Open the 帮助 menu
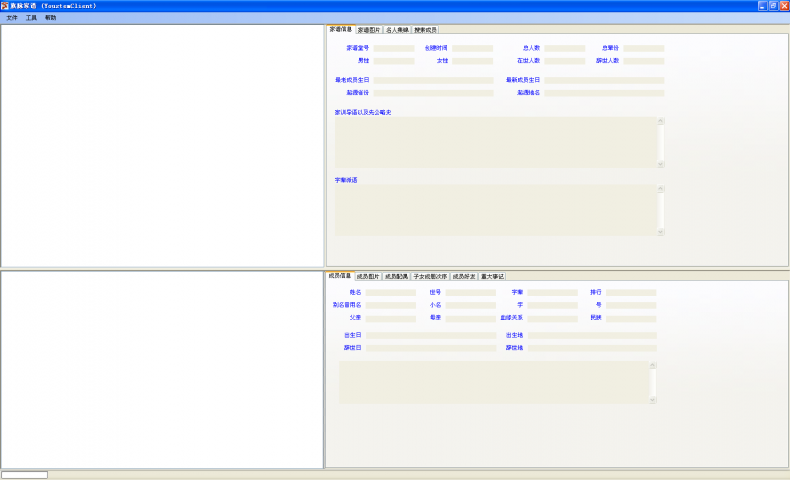 (50, 18)
